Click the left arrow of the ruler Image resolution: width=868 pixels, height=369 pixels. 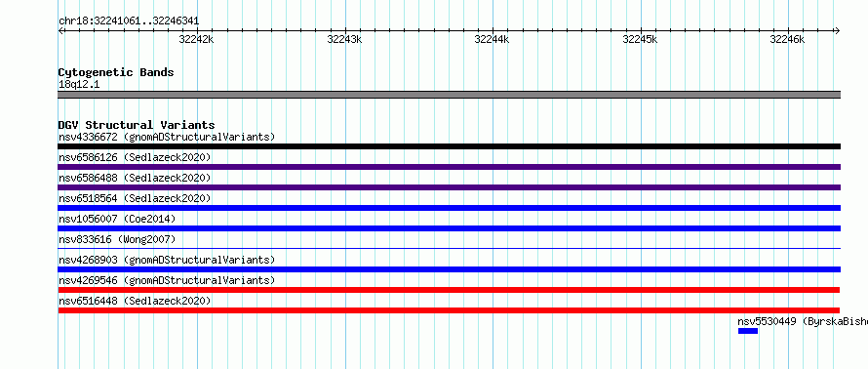(x=60, y=31)
